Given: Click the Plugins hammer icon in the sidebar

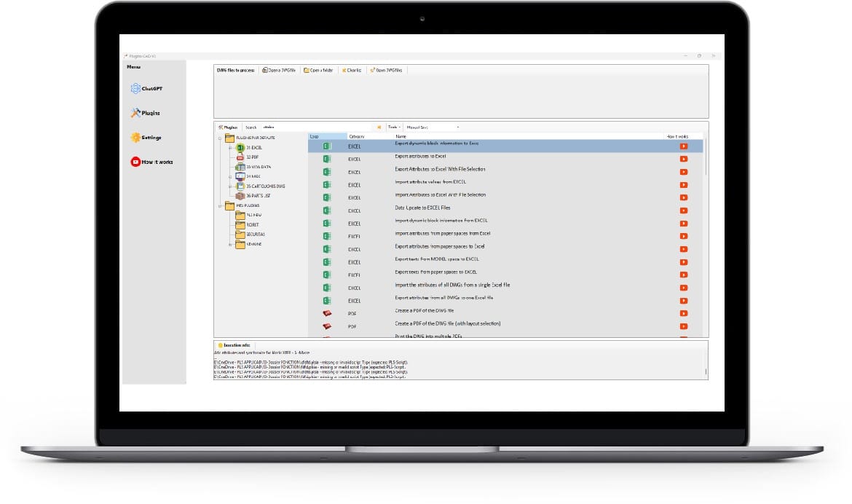Looking at the screenshot, I should pyautogui.click(x=135, y=113).
